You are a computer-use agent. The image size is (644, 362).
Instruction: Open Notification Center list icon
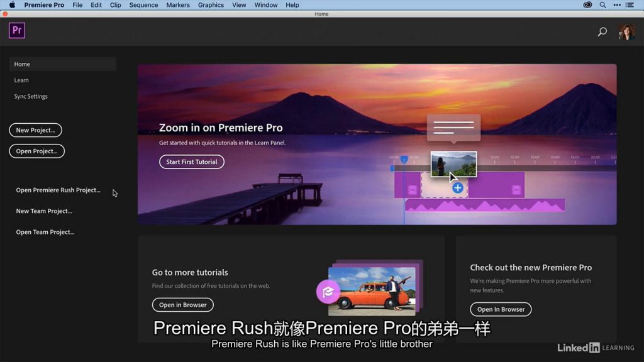click(630, 5)
